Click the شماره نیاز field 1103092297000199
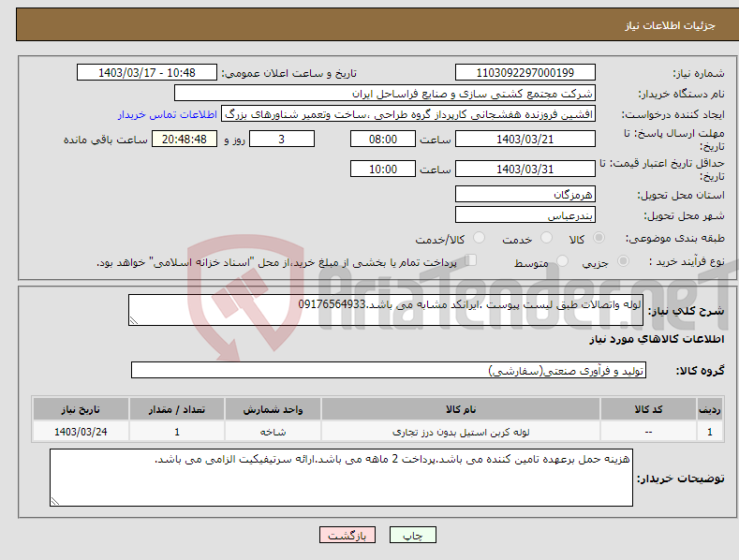Image resolution: width=739 pixels, height=560 pixels. coord(525,73)
